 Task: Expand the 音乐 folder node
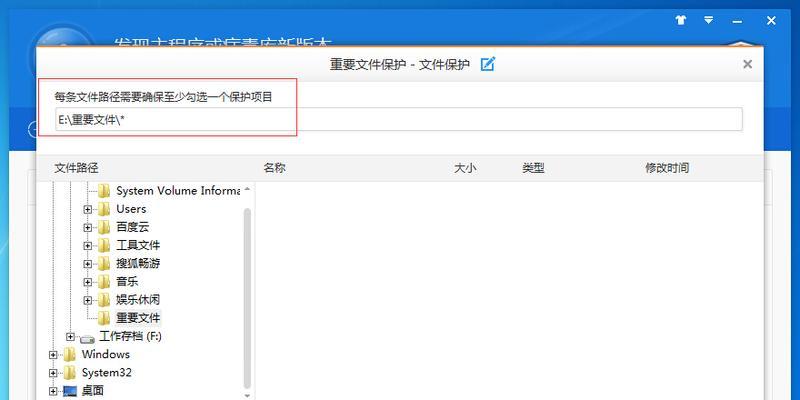87,282
